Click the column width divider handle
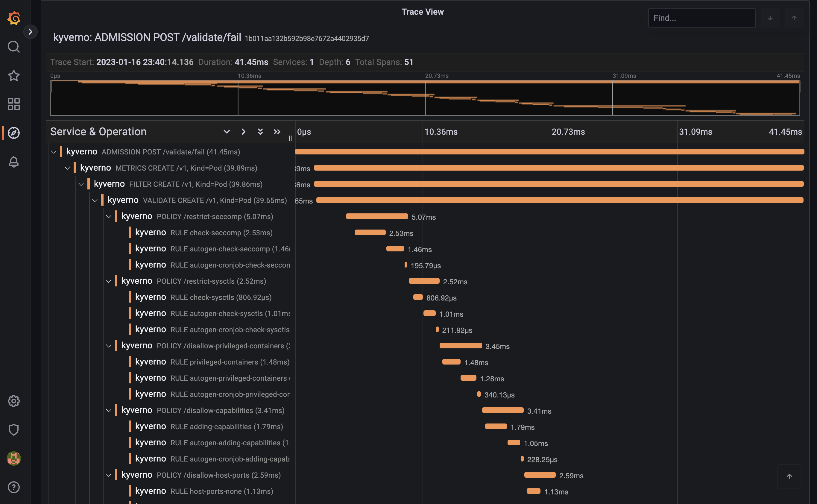The image size is (817, 504). (x=290, y=138)
